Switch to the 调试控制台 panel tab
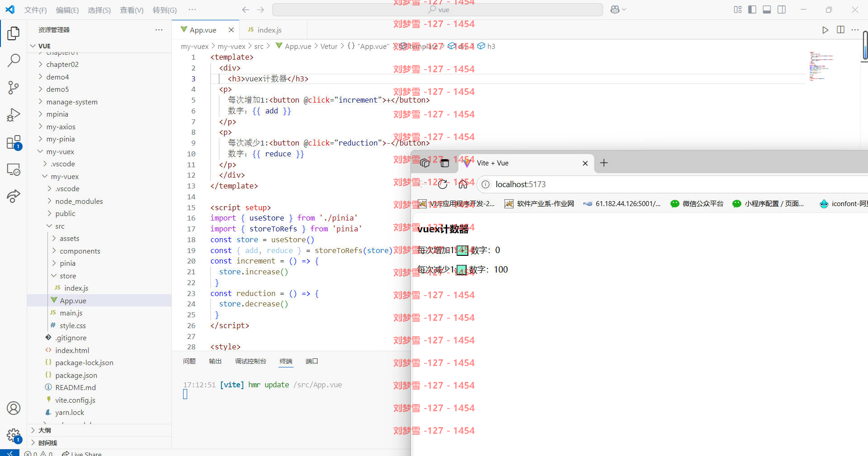 coord(250,361)
